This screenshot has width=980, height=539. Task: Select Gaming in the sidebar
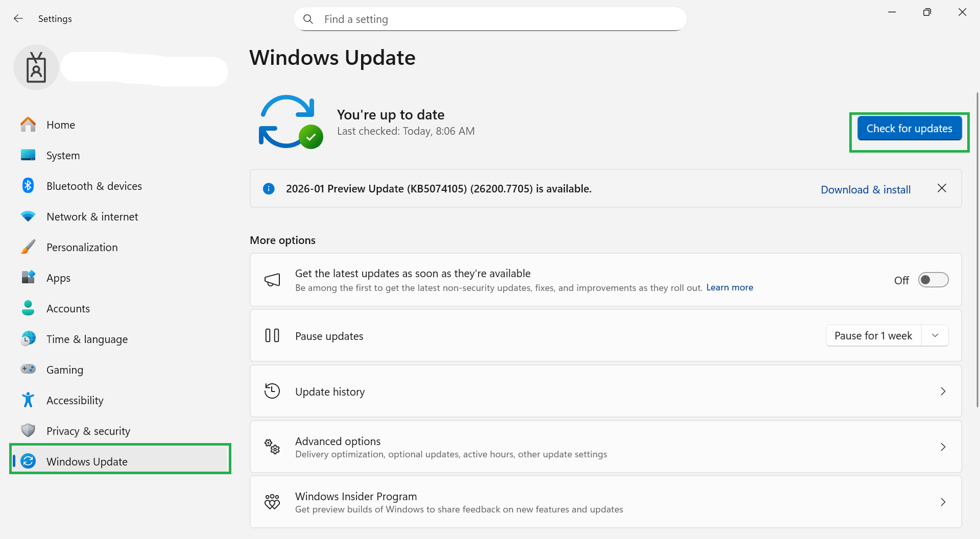pos(120,370)
